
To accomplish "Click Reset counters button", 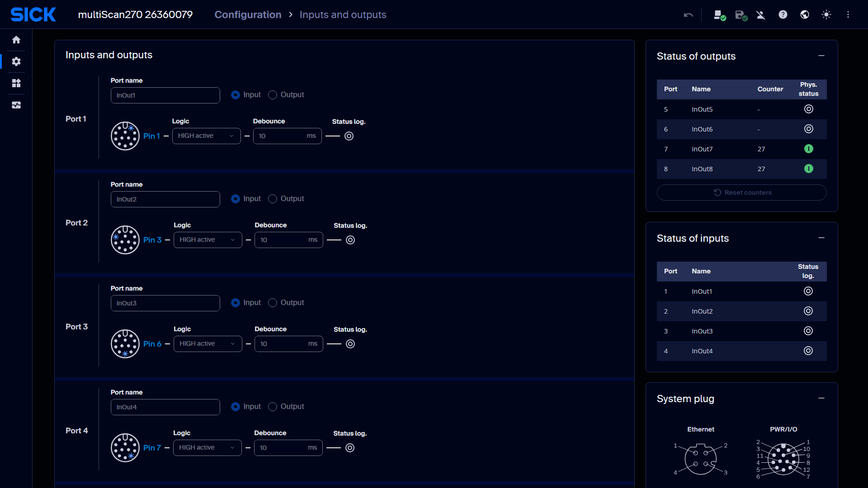I will [742, 192].
